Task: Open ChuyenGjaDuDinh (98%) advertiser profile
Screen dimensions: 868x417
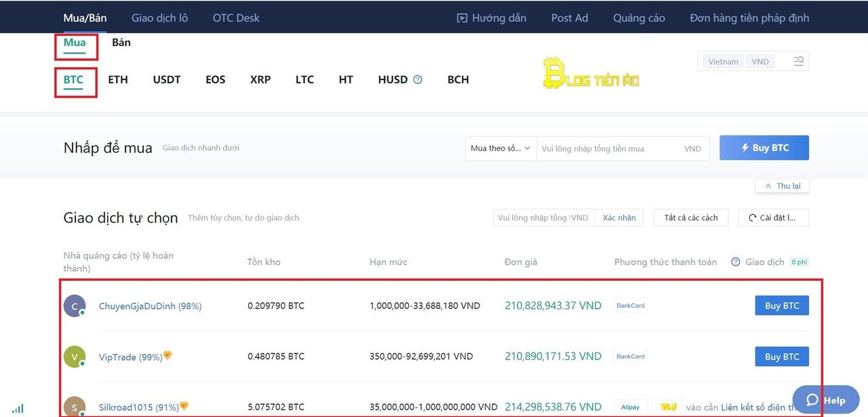Action: coord(151,306)
